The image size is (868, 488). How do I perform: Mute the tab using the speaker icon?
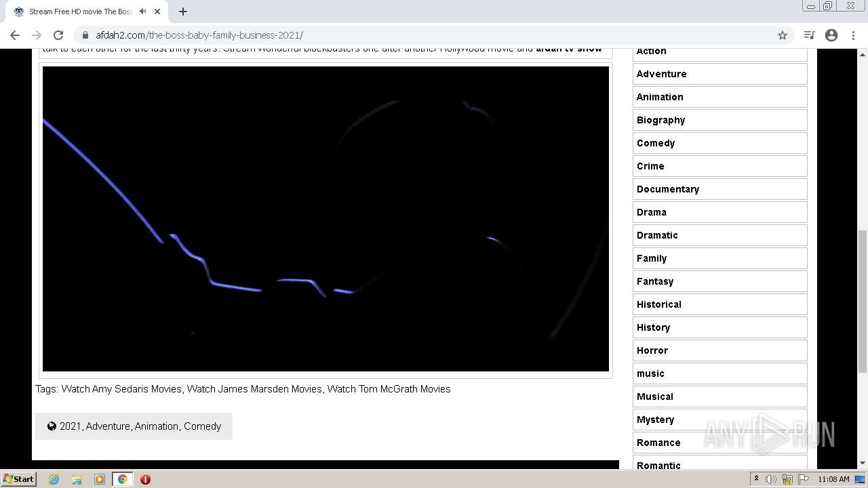(142, 12)
